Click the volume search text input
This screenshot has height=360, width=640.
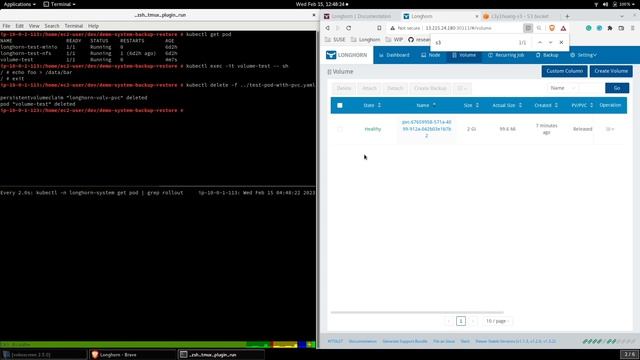(591, 88)
